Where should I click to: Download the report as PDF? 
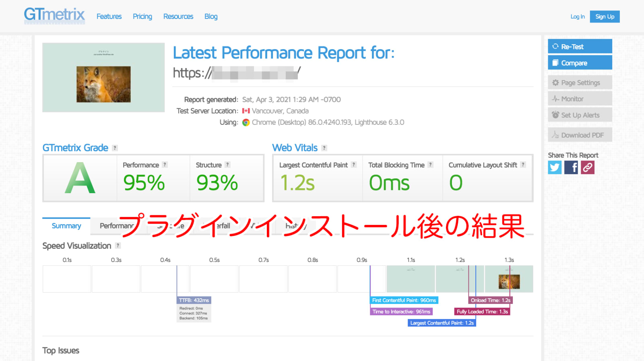tap(580, 135)
